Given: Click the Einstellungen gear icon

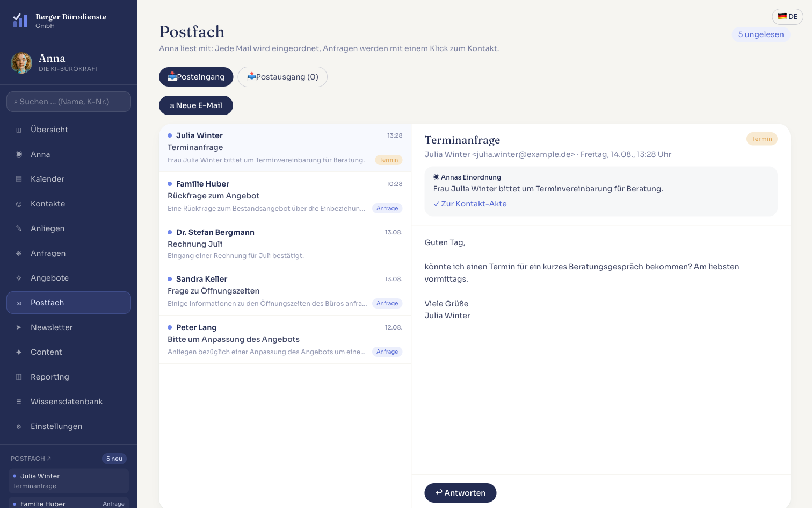Looking at the screenshot, I should point(19,426).
